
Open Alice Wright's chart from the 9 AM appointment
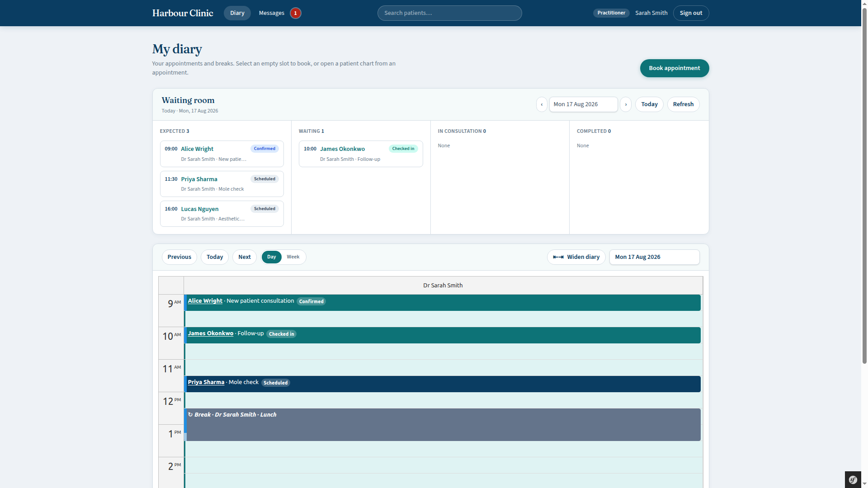coord(205,301)
